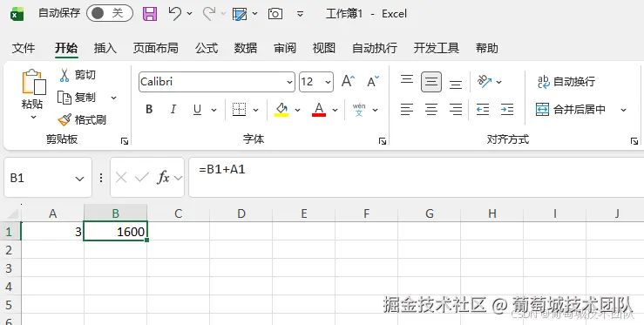This screenshot has height=325, width=644.
Task: Expand the 合并后居中 dropdown arrow
Action: 623,110
